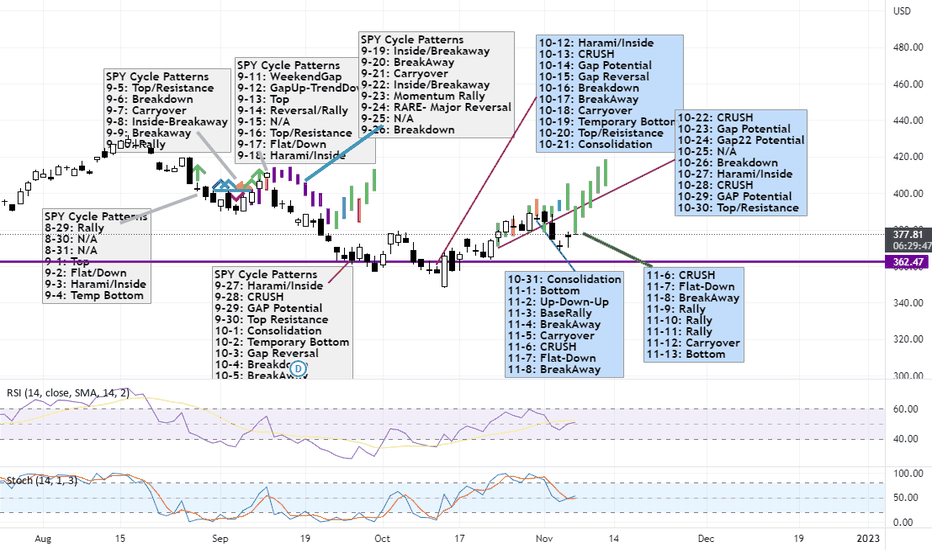Click the 320.00 price axis label
The width and height of the screenshot is (932, 550).
(x=908, y=340)
